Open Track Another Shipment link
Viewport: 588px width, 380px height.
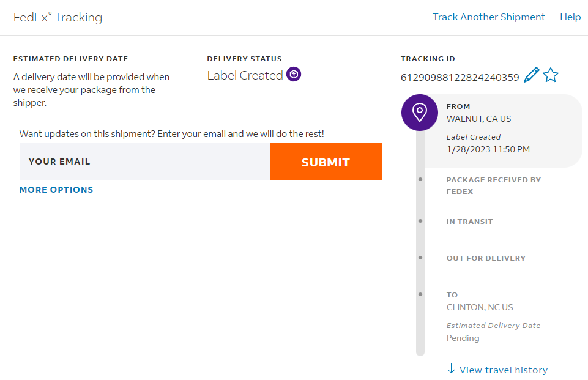(488, 17)
